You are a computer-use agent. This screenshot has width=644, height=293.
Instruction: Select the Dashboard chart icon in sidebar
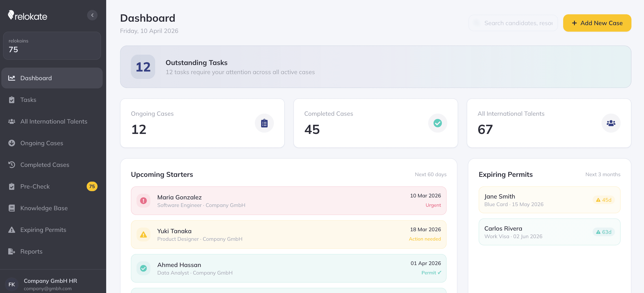12,78
